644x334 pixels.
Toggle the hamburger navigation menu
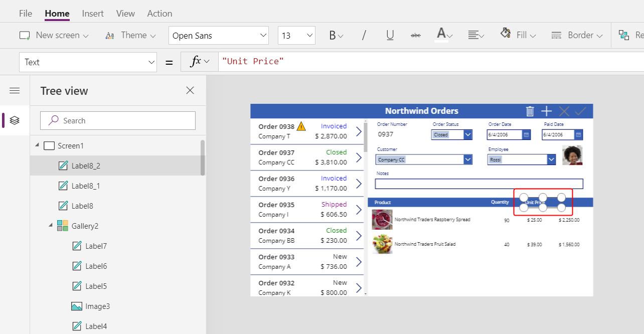coord(15,91)
